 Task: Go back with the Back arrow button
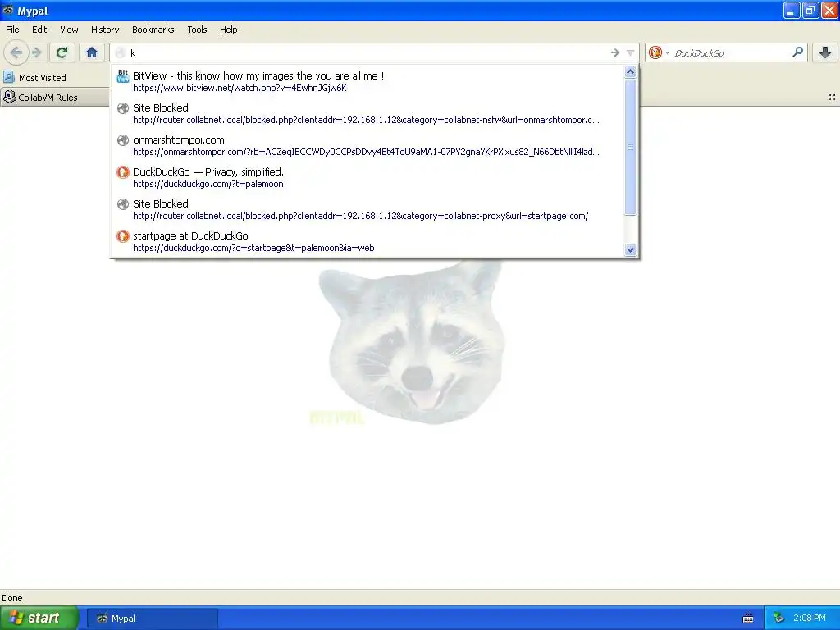pyautogui.click(x=16, y=52)
